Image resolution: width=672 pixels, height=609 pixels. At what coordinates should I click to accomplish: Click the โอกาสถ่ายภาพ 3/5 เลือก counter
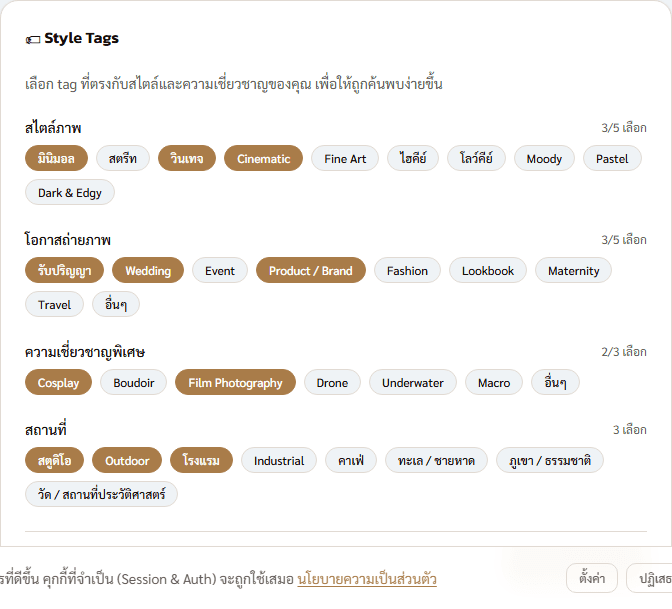[x=624, y=240]
